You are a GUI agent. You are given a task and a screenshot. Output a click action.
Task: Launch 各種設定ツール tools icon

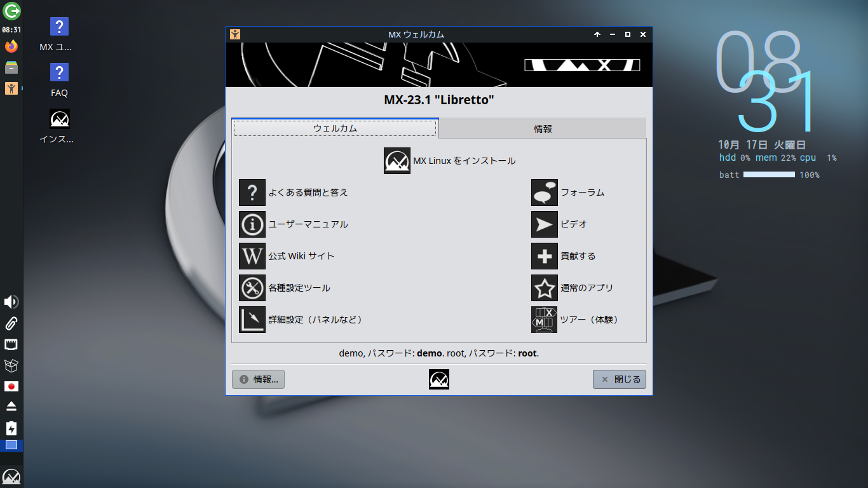(252, 288)
